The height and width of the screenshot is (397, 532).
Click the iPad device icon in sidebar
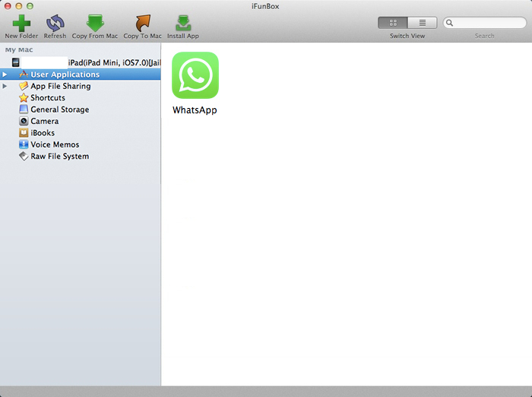point(16,62)
